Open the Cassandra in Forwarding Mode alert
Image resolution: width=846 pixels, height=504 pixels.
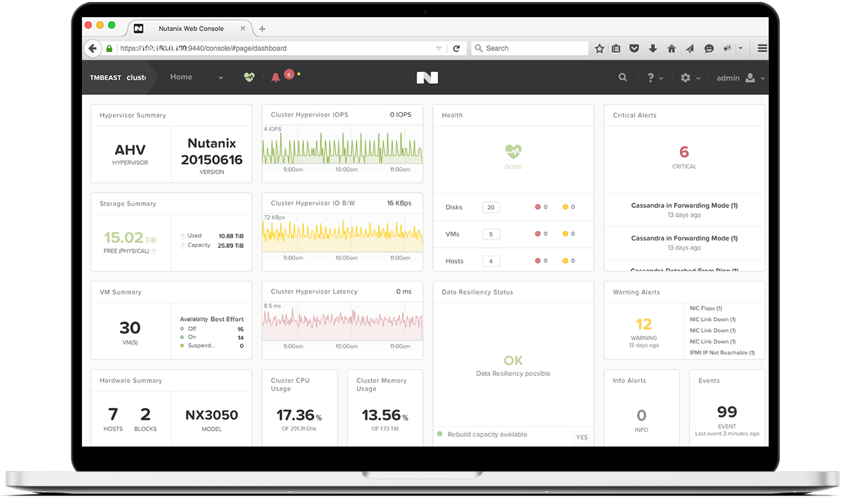[x=684, y=205]
